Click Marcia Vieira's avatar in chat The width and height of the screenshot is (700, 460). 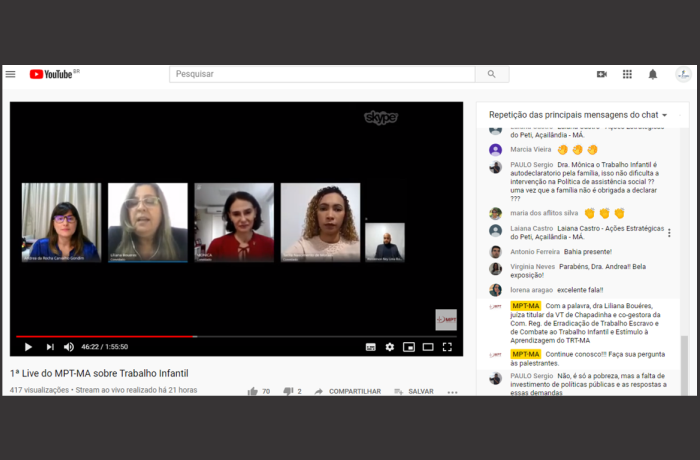[x=496, y=150]
